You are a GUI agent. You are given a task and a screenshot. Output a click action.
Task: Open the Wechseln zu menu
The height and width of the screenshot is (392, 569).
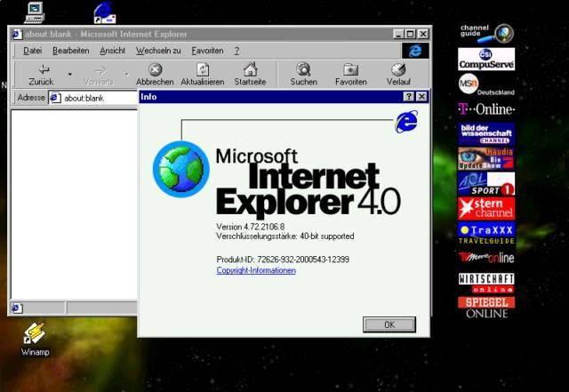pyautogui.click(x=158, y=51)
